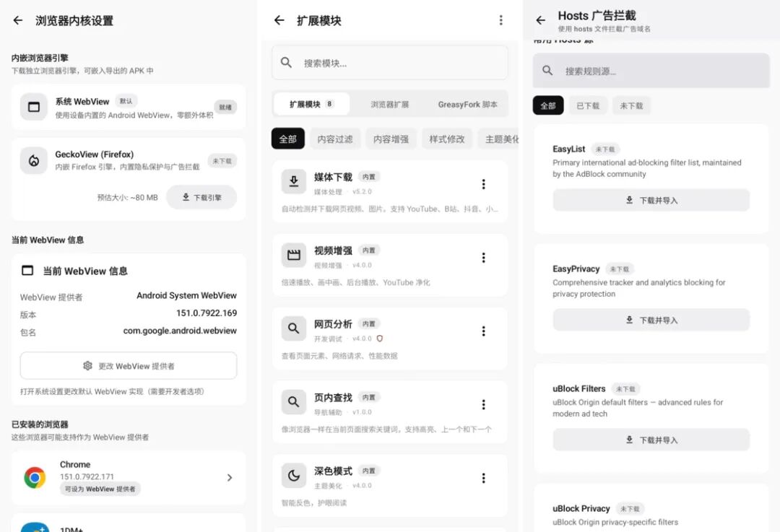The width and height of the screenshot is (780, 532).
Task: Open the 扩展模块 overflow menu in header
Action: 501,20
